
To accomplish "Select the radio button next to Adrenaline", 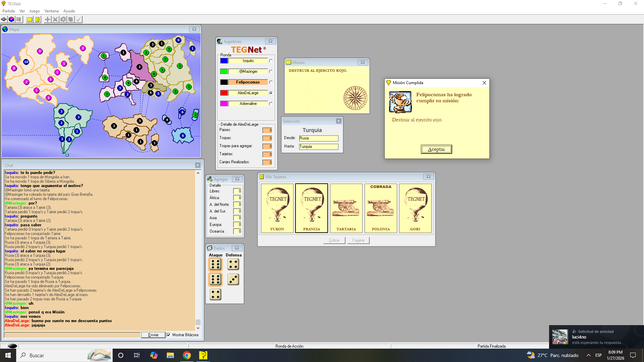I will click(x=271, y=104).
